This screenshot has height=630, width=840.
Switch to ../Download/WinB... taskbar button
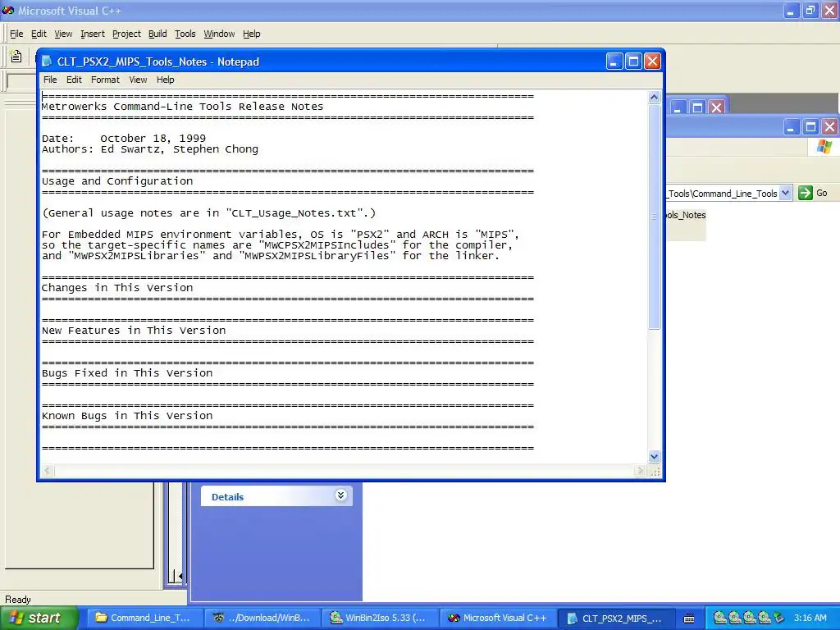click(x=262, y=619)
